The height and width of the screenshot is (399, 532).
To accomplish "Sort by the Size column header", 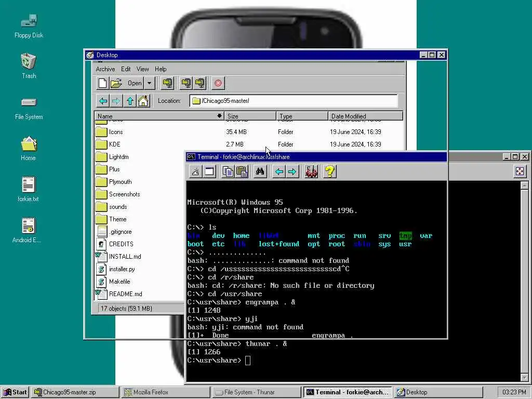I will coord(250,116).
